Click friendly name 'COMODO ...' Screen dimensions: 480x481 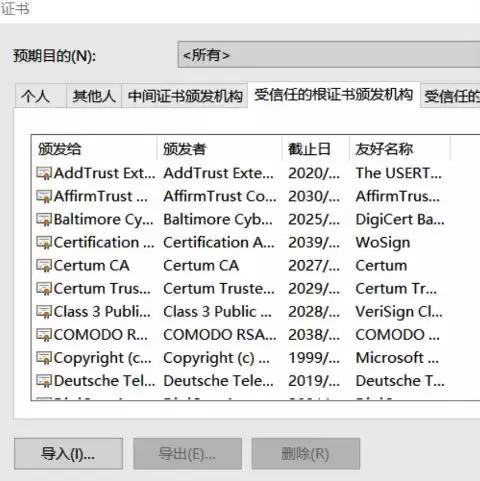(x=398, y=334)
